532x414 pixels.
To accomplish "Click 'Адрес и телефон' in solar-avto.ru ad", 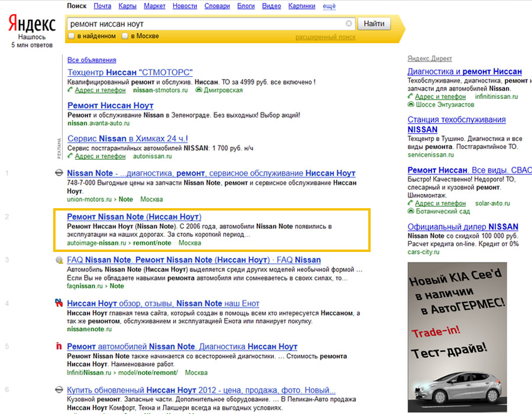I will [440, 203].
